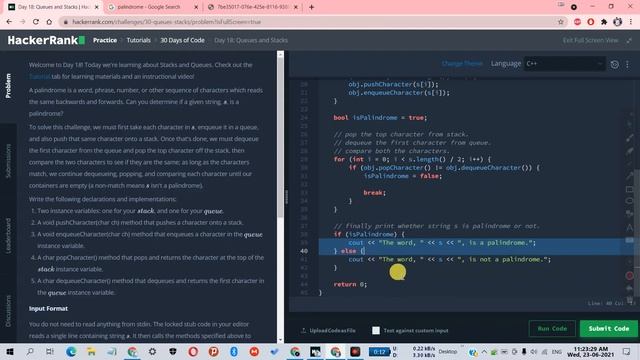This screenshot has height=360, width=640.
Task: Go back using the browser back arrow
Action: pos(9,22)
